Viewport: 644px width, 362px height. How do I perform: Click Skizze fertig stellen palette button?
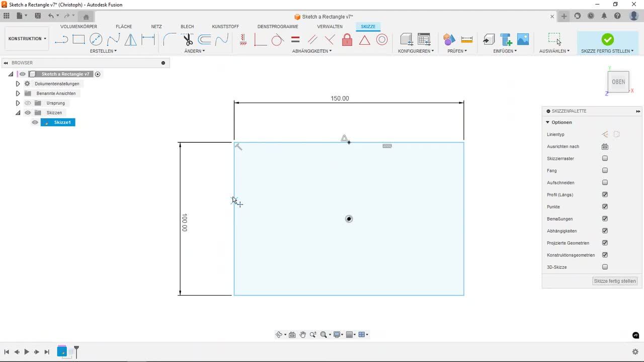(614, 281)
